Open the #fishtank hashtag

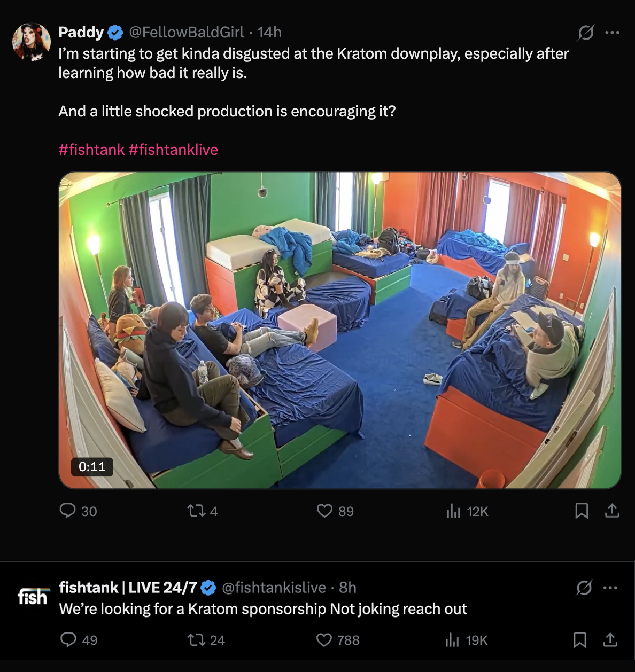point(91,150)
